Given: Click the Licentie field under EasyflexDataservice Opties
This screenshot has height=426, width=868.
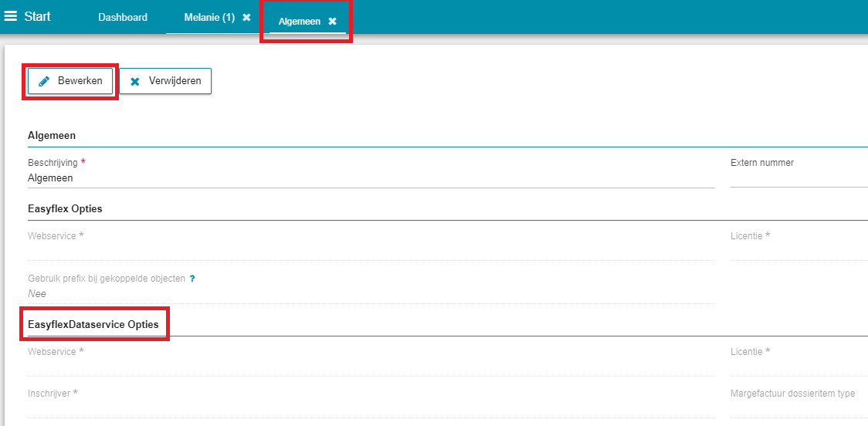Looking at the screenshot, I should click(798, 367).
